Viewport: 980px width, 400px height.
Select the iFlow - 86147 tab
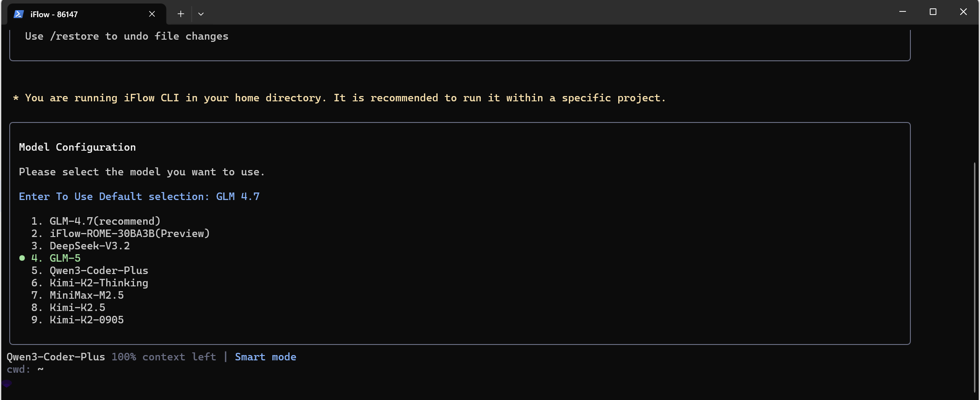pyautogui.click(x=79, y=14)
